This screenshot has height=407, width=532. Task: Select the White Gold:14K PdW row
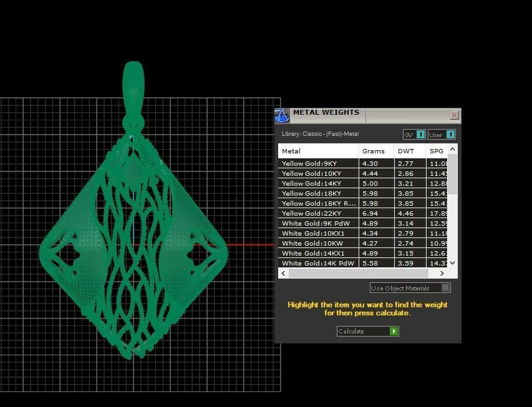pos(363,263)
